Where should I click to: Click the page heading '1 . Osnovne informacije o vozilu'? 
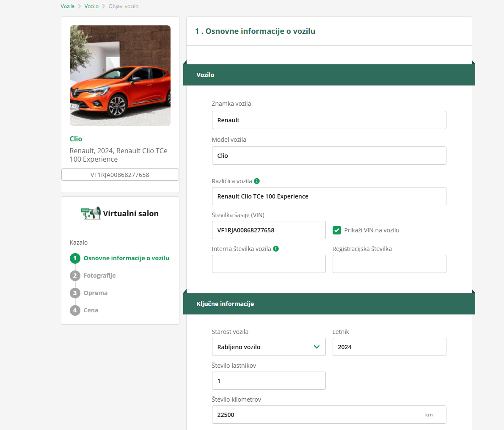[255, 31]
